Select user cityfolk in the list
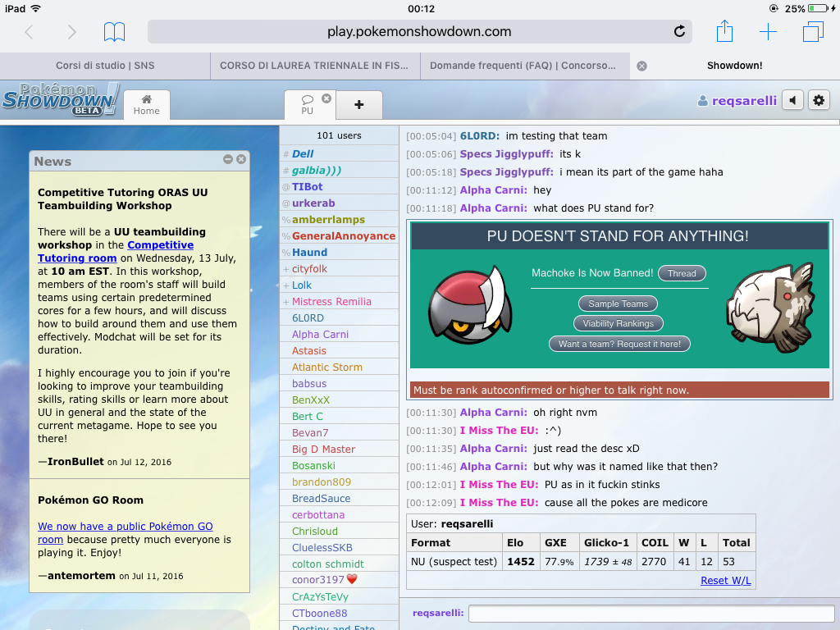 339,269
